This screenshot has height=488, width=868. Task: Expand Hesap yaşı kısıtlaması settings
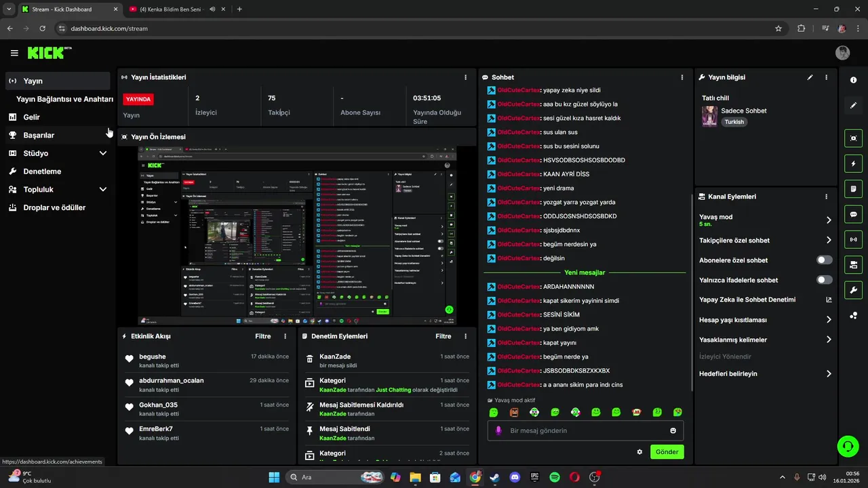tap(828, 319)
